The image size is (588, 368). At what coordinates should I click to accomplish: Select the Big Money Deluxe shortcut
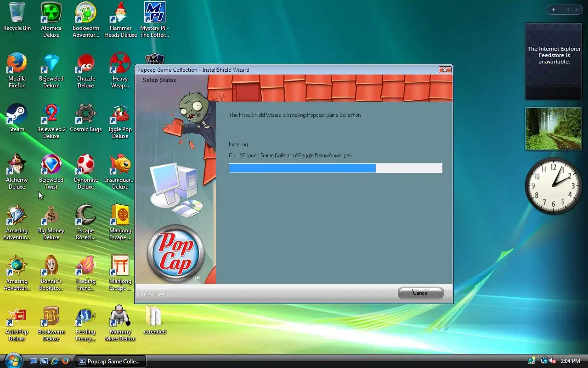[x=51, y=222]
